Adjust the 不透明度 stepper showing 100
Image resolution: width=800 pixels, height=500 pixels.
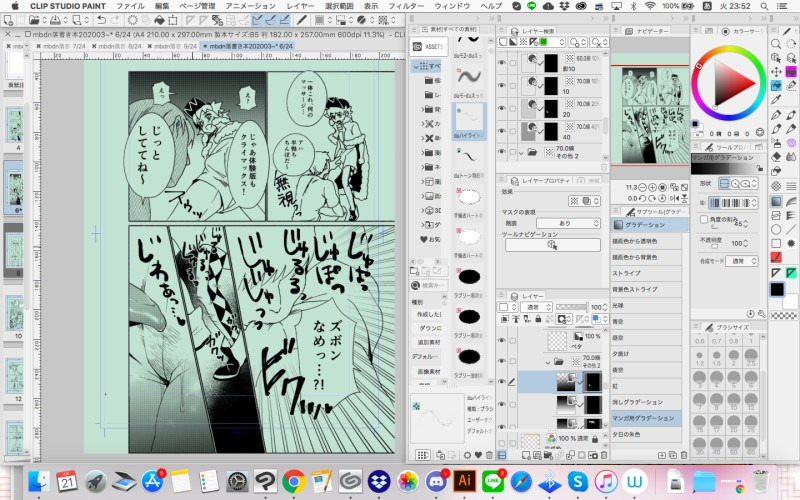point(746,243)
